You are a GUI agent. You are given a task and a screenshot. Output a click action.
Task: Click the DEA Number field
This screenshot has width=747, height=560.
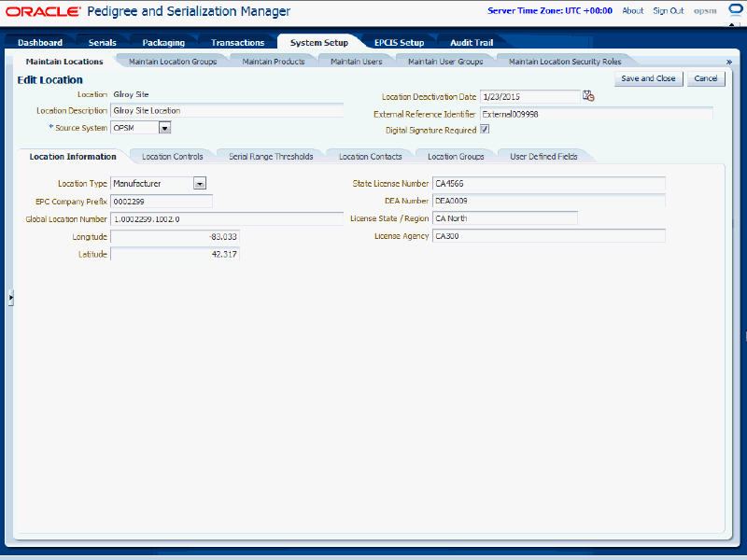[549, 201]
